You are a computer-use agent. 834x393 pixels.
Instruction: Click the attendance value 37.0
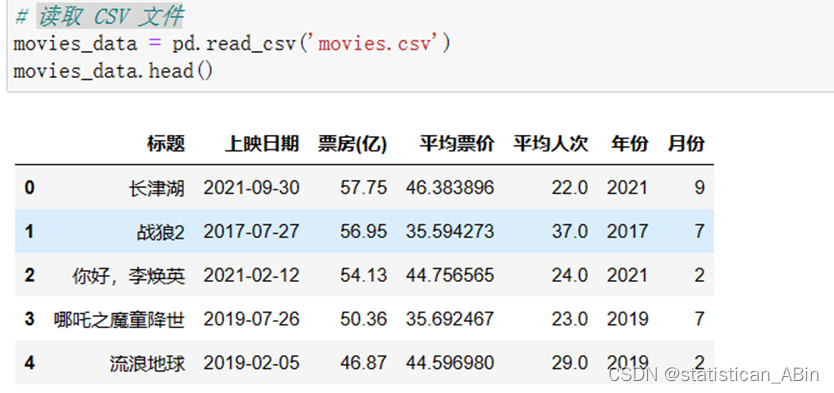click(570, 231)
